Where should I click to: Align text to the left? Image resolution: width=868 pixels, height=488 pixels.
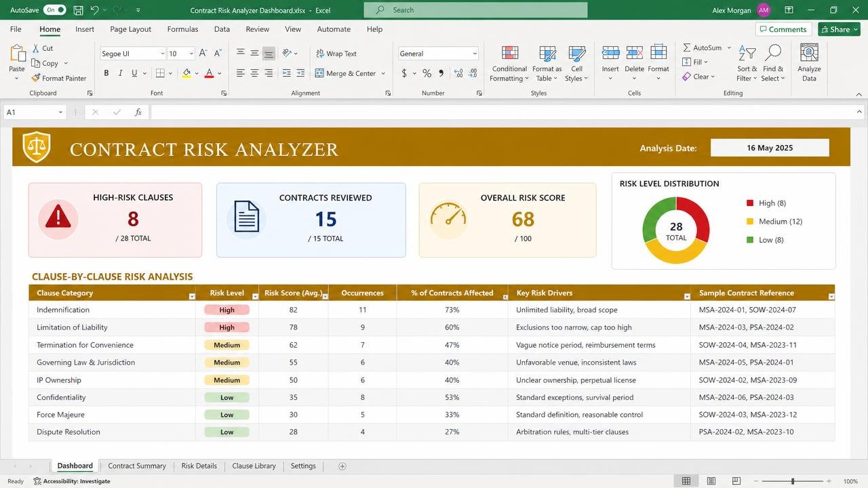[240, 73]
